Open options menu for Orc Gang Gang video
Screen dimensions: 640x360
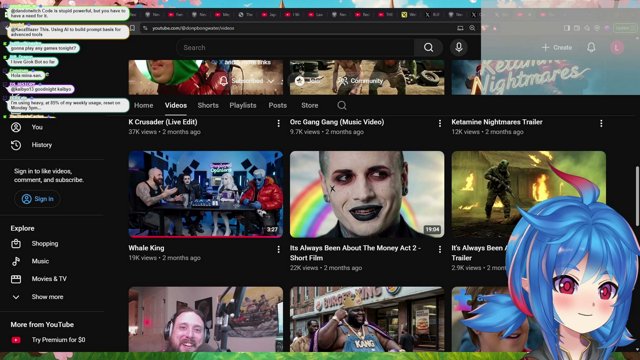pyautogui.click(x=440, y=123)
